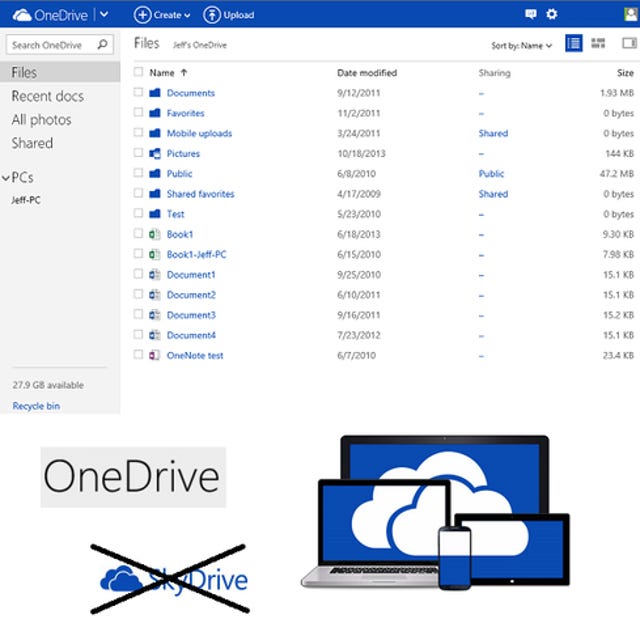Viewport: 640px width, 640px height.
Task: Click the Public sharing status link
Action: [x=491, y=174]
